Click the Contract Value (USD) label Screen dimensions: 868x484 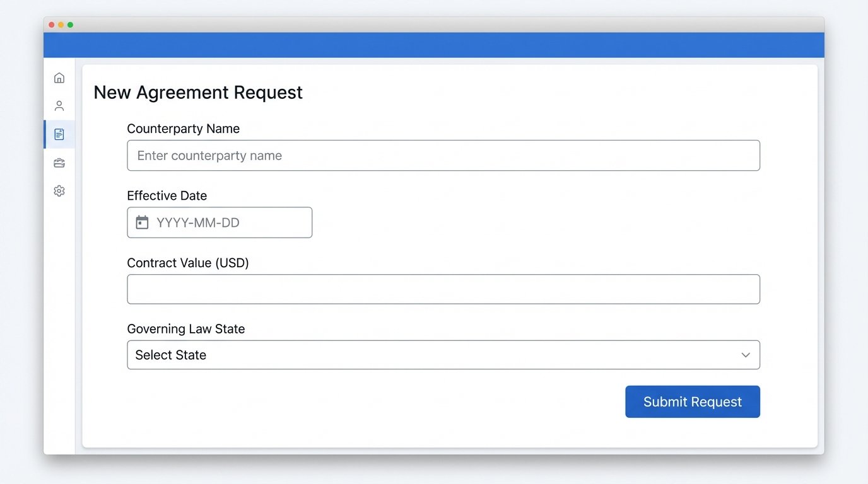pos(188,263)
